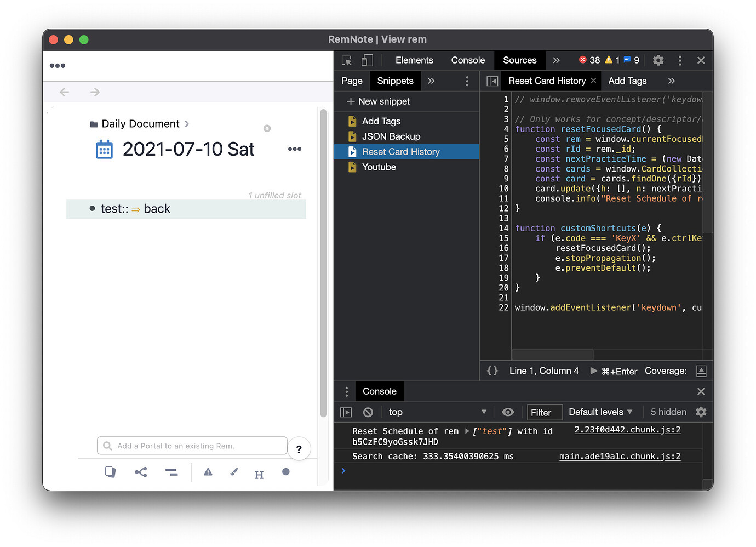Run snippet with the ⌘+Enter play button
Image resolution: width=756 pixels, height=547 pixels.
(x=614, y=371)
